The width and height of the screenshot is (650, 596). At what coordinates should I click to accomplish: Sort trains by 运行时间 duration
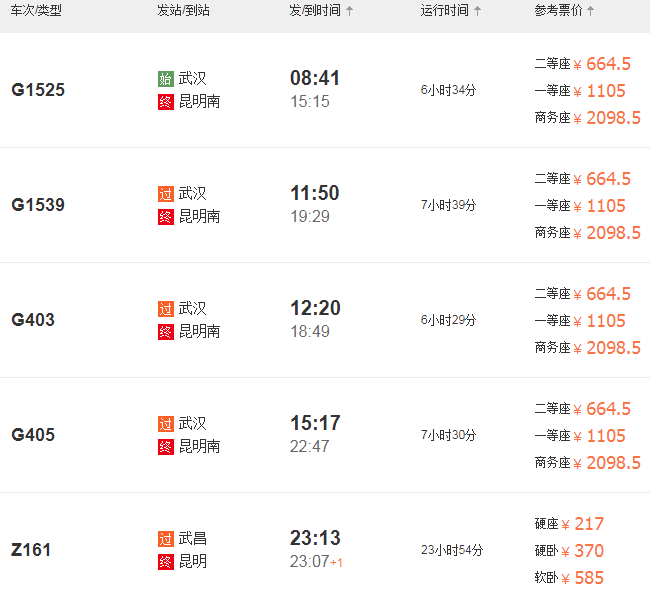click(x=478, y=11)
